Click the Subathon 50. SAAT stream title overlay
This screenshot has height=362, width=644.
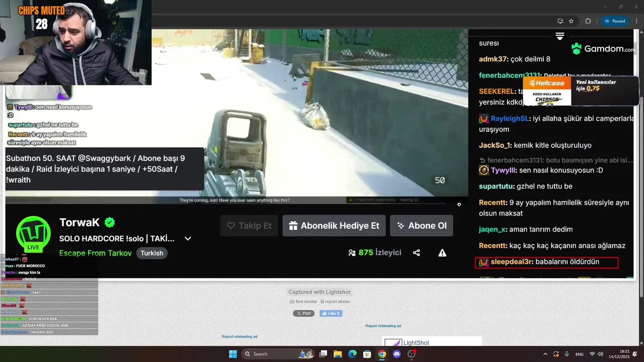click(105, 169)
